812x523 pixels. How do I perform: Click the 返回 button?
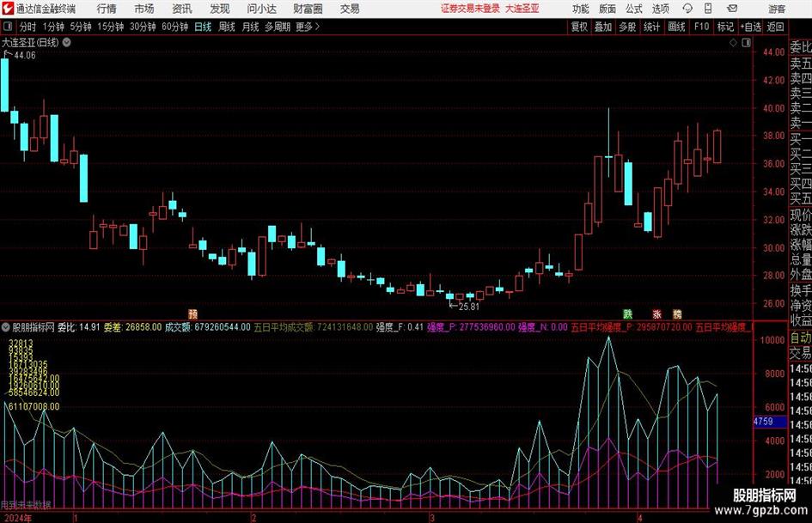[x=775, y=27]
